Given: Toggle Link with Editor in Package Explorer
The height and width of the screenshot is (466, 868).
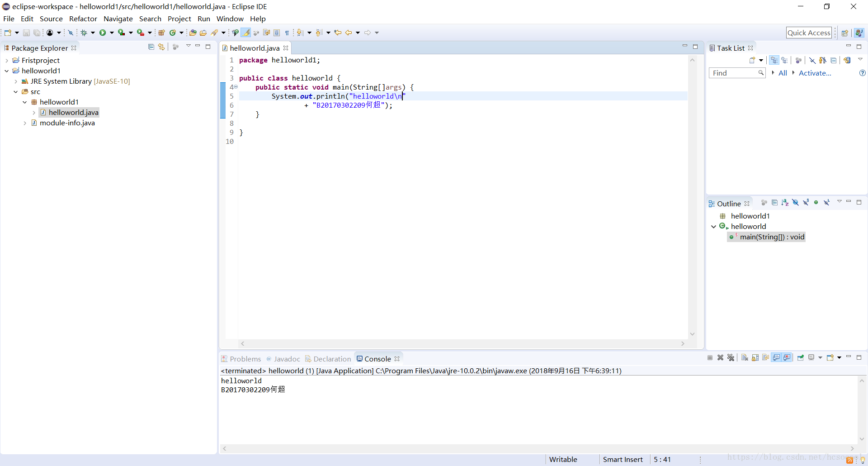Looking at the screenshot, I should (x=161, y=47).
